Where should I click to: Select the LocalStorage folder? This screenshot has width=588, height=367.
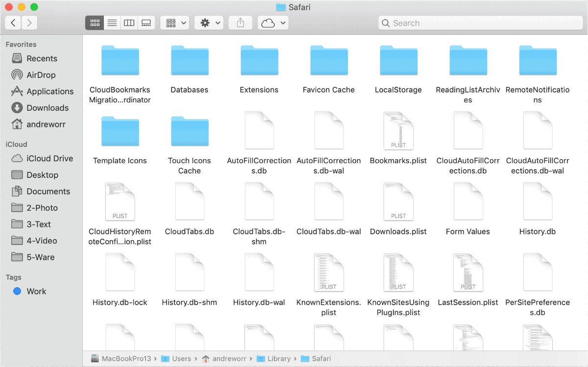398,61
